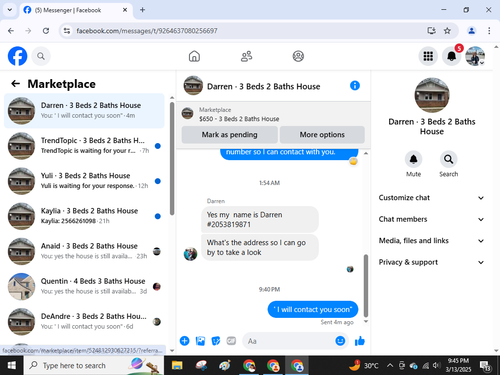Open Marketplace listing $650 - 3 Beds link

pyautogui.click(x=239, y=119)
